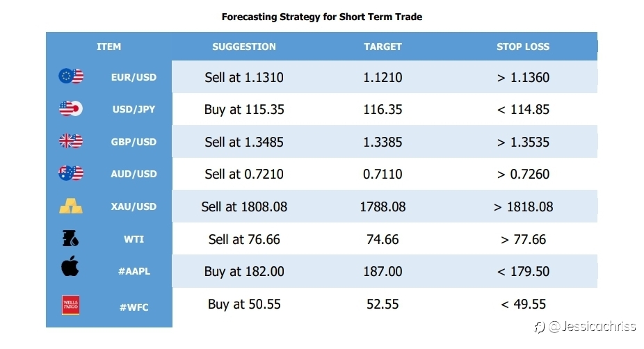The height and width of the screenshot is (349, 644).
Task: Select the 1788.08 target cell
Action: [383, 206]
